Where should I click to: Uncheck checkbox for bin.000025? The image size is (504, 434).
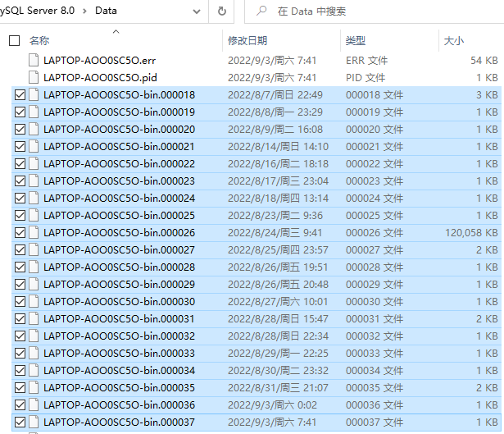(20, 215)
